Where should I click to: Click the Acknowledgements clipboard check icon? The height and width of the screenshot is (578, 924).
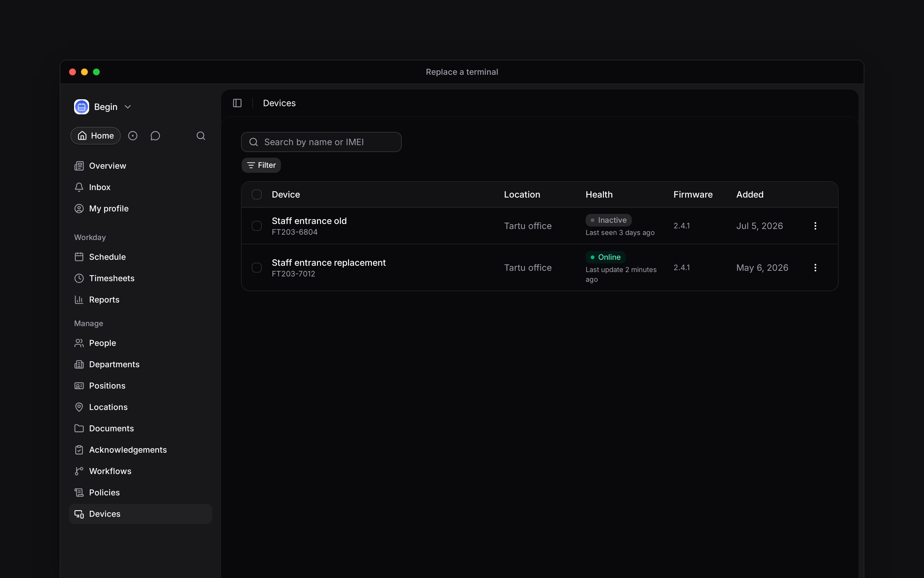pos(79,450)
